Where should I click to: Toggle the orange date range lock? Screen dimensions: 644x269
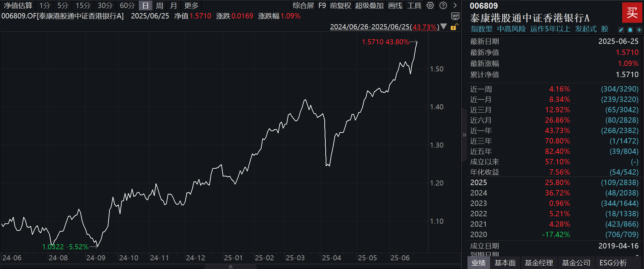coord(454,27)
